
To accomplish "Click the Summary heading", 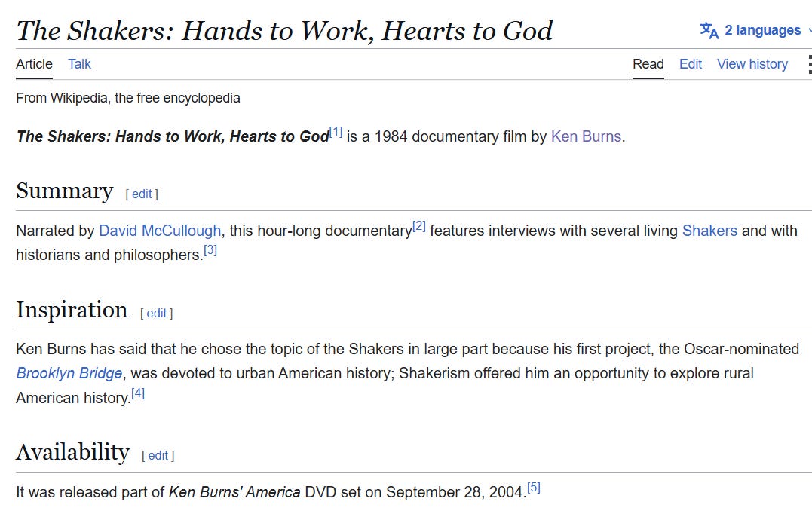I will pyautogui.click(x=65, y=191).
